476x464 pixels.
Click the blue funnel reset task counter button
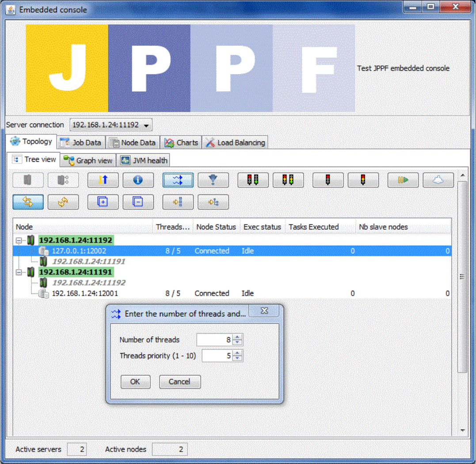[213, 180]
